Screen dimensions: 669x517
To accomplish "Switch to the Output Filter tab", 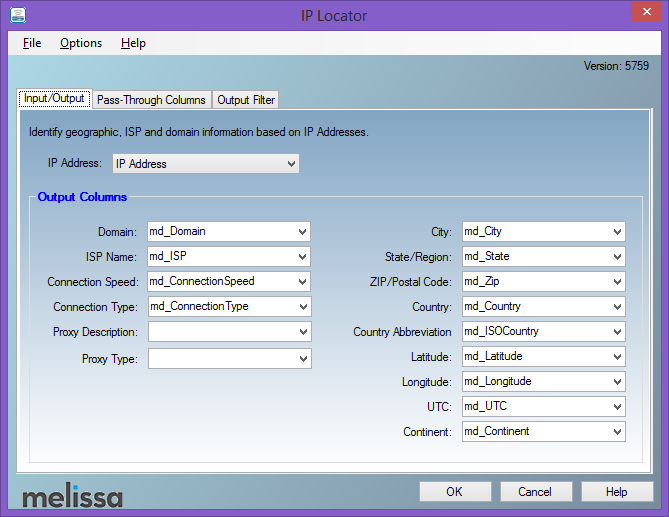I will pyautogui.click(x=246, y=100).
